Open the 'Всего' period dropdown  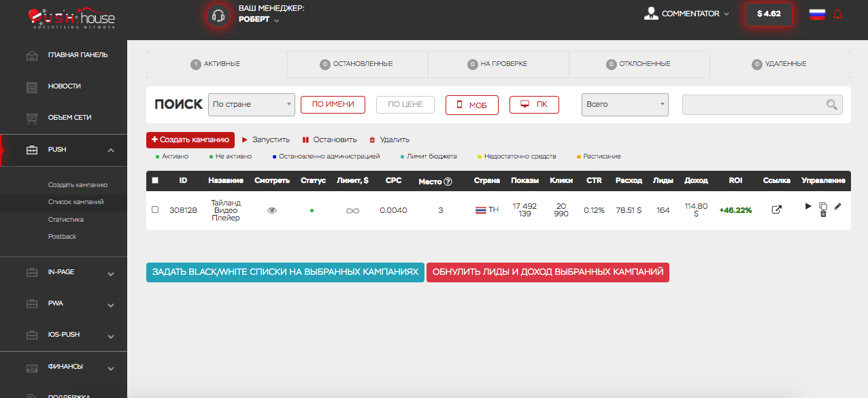[x=624, y=104]
